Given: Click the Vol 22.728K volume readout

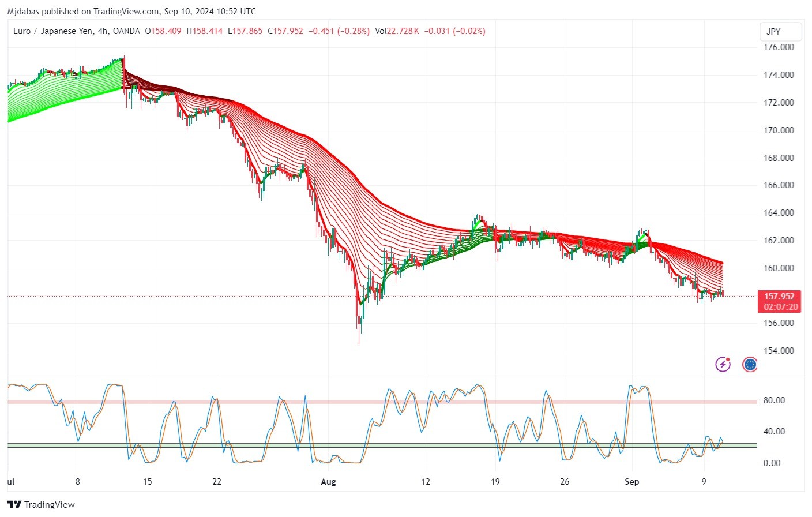Looking at the screenshot, I should pos(397,31).
